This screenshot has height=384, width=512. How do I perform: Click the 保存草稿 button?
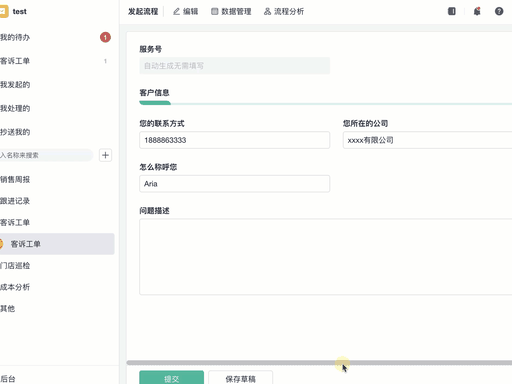click(241, 378)
